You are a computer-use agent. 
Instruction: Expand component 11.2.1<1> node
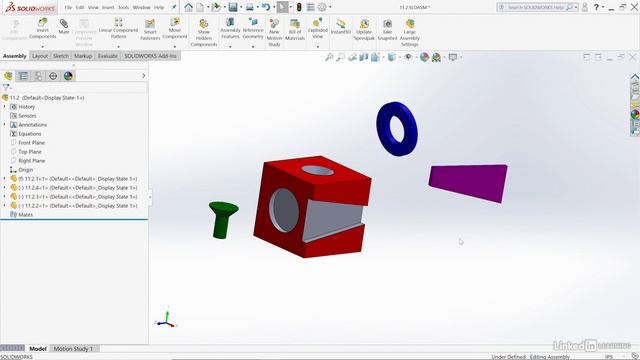(x=4, y=178)
